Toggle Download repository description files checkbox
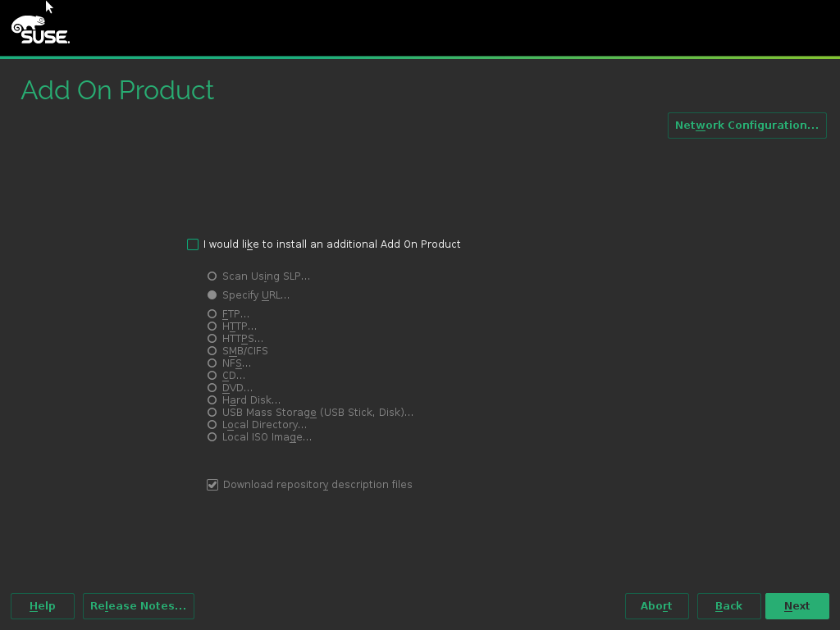The height and width of the screenshot is (630, 840). point(212,485)
